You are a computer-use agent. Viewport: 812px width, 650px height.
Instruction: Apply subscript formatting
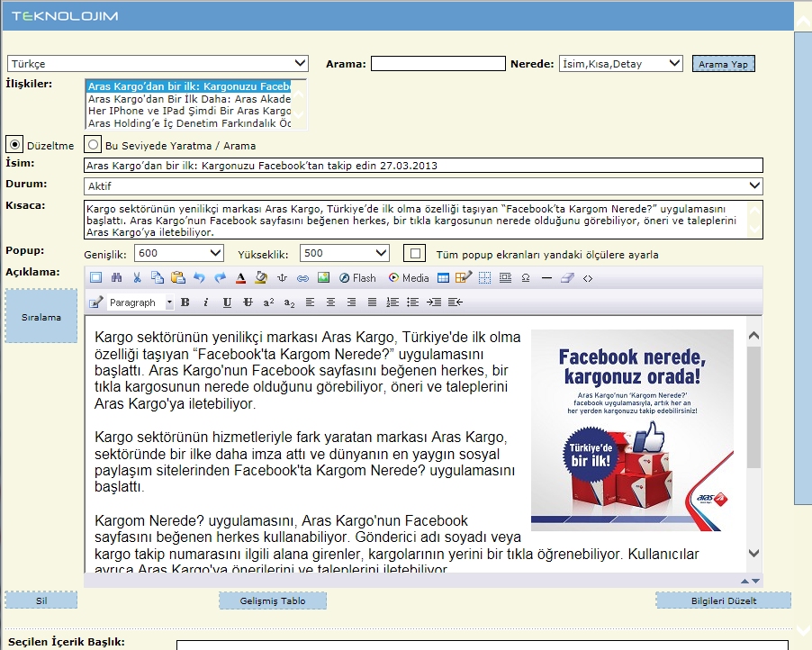[289, 303]
